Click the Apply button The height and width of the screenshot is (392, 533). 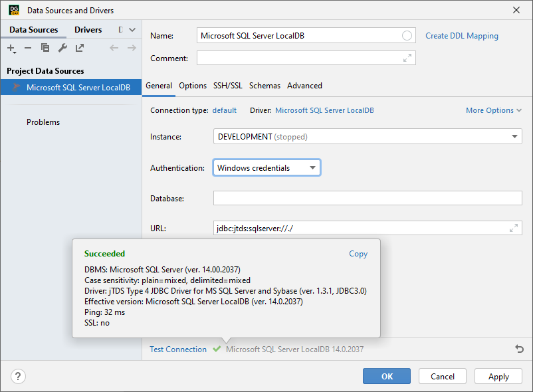[x=498, y=376]
